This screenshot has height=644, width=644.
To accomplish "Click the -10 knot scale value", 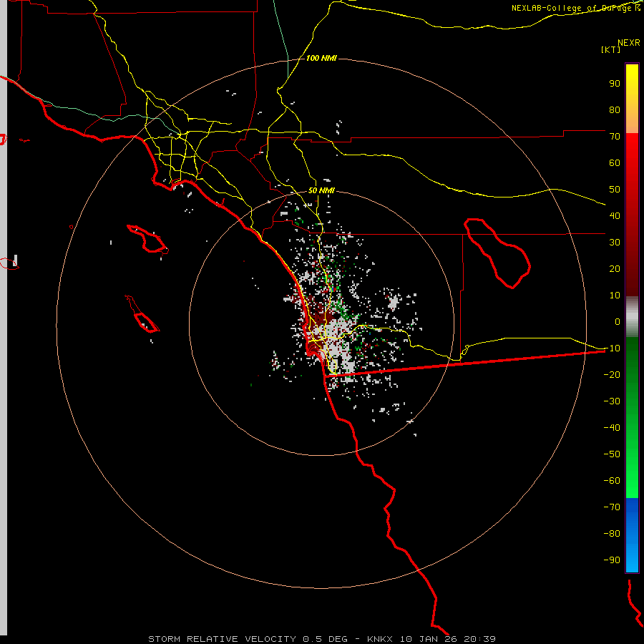I will pos(612,348).
